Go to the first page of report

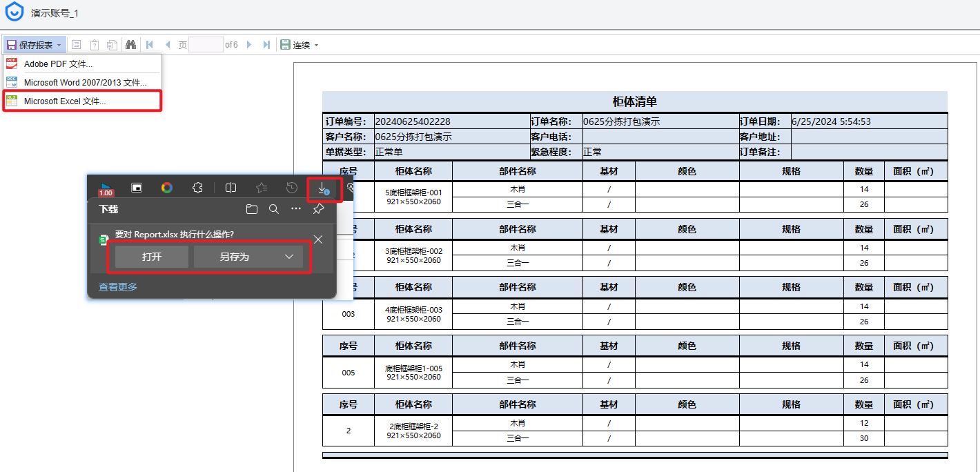pyautogui.click(x=149, y=45)
